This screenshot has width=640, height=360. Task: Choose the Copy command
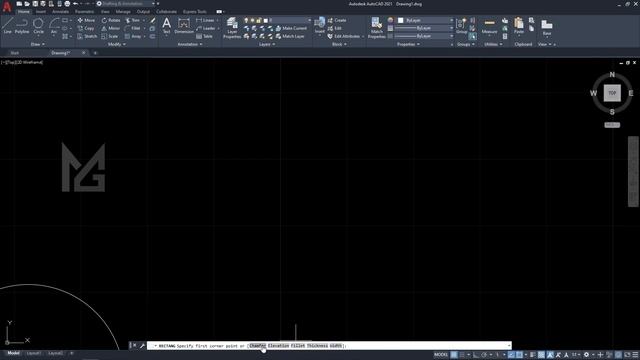[x=86, y=28]
